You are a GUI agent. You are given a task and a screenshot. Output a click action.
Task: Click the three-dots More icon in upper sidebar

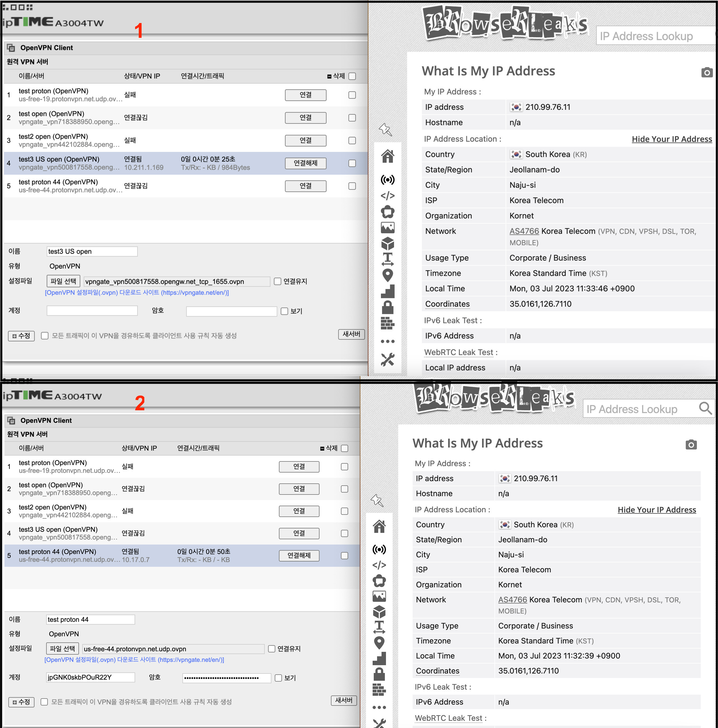point(387,341)
